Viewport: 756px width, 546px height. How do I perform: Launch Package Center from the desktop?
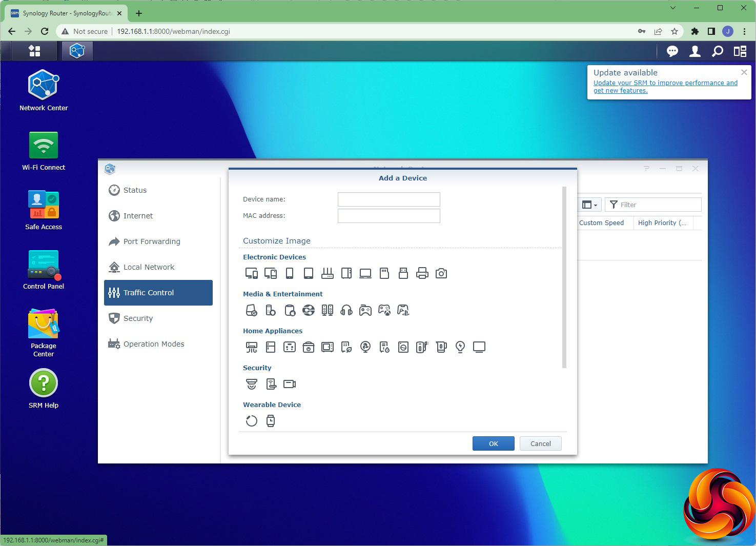click(44, 333)
